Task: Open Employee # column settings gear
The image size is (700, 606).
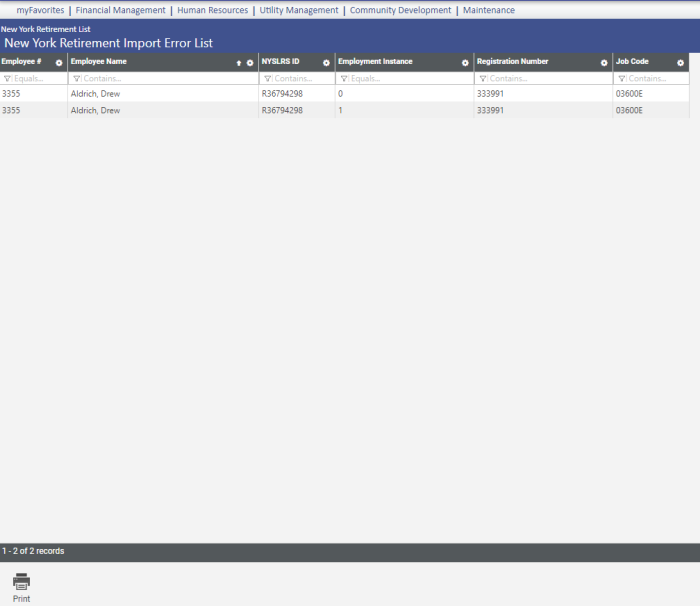Action: click(59, 62)
